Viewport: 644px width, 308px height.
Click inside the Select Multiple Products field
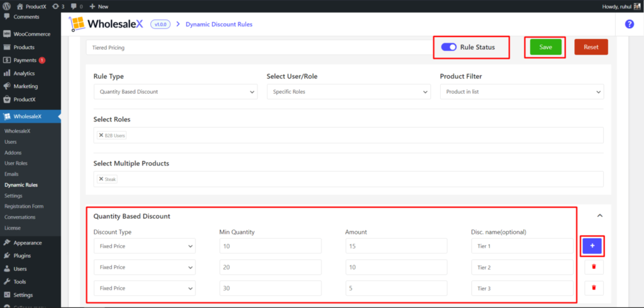(x=348, y=179)
